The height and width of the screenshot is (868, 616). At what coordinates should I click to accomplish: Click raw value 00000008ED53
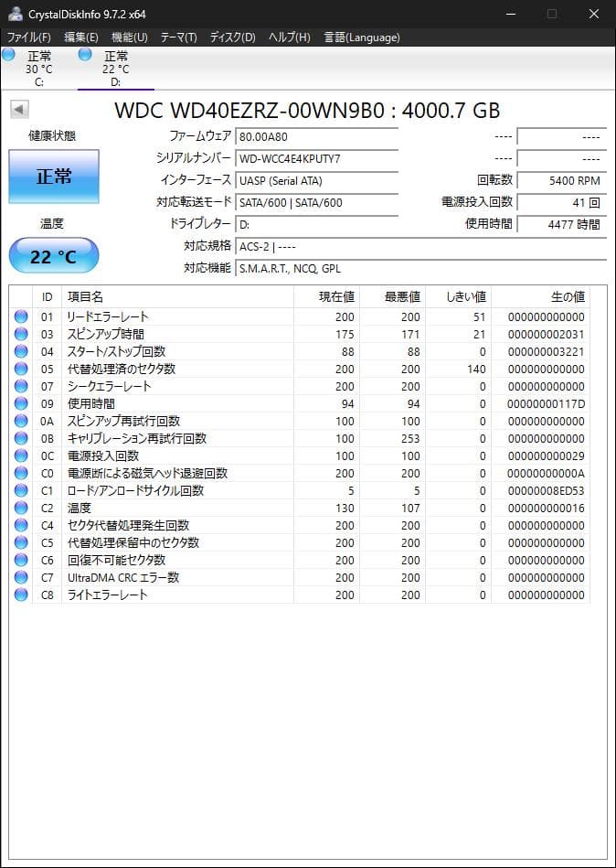coord(546,490)
